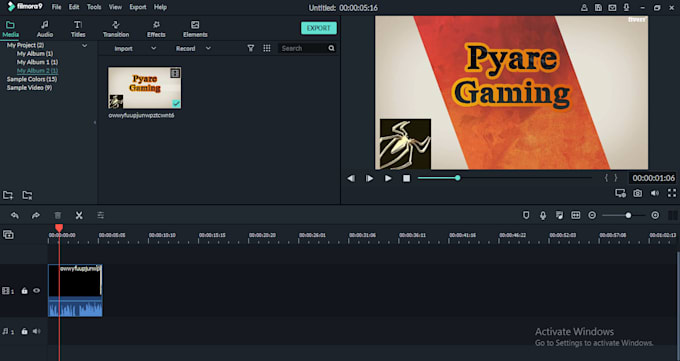Click the redo arrow icon

pos(36,215)
